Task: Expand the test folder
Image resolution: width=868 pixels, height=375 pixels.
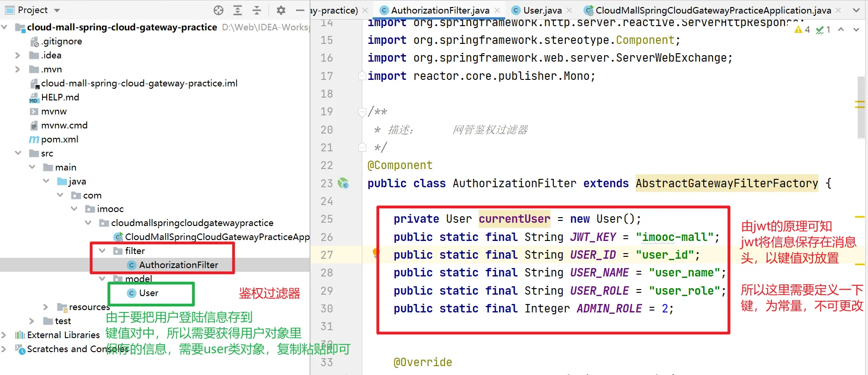Action: [x=32, y=321]
